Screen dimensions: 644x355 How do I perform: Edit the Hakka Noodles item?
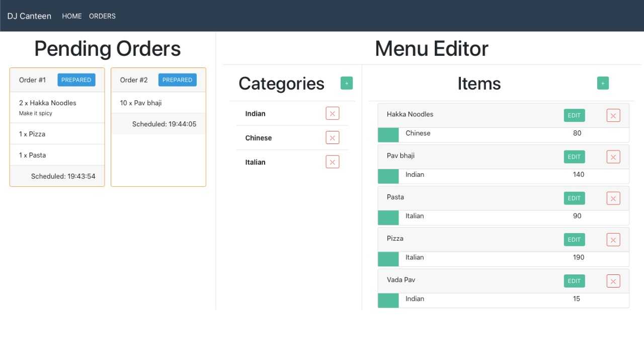pyautogui.click(x=575, y=115)
